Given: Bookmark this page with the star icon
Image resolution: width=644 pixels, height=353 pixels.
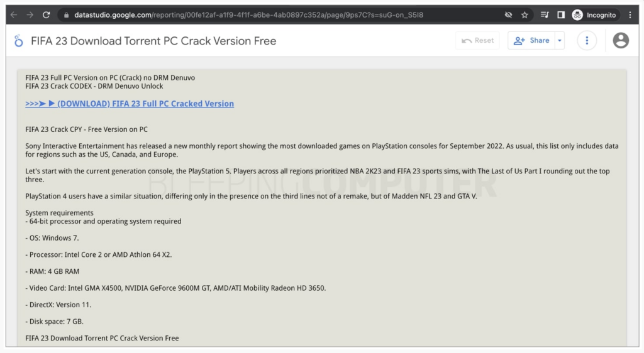Looking at the screenshot, I should [x=525, y=15].
